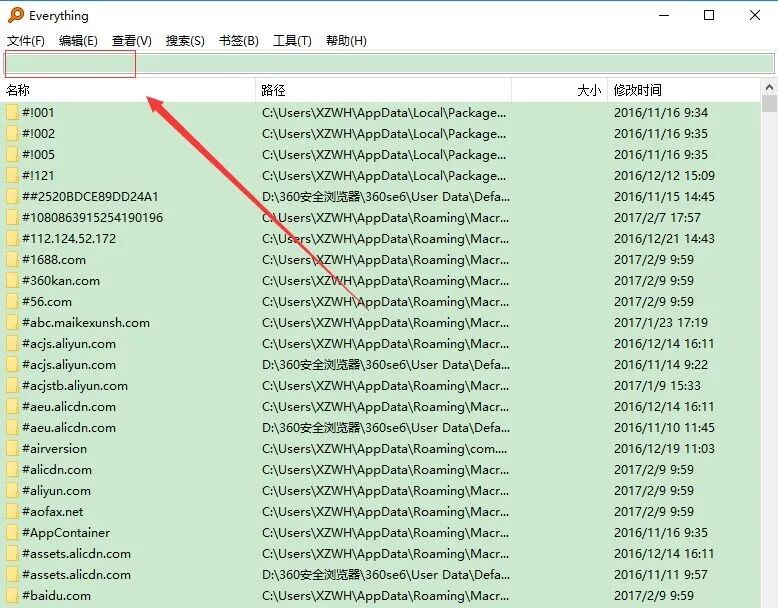The height and width of the screenshot is (608, 778).
Task: Click folder icon of #aliyun.com
Action: 12,490
